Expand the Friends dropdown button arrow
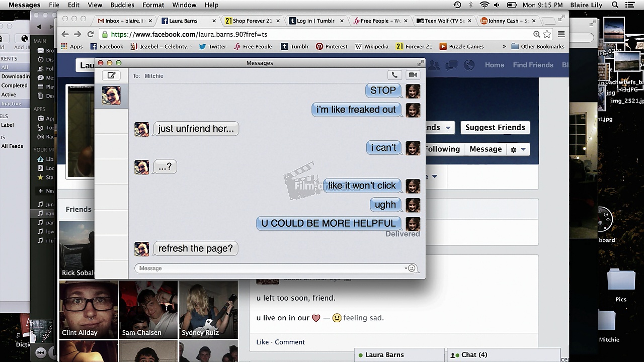644x362 pixels. 447,128
